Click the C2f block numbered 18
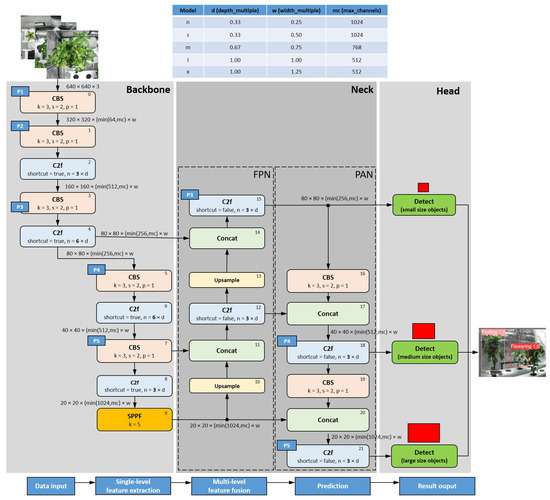The width and height of the screenshot is (550, 500). coord(328,352)
